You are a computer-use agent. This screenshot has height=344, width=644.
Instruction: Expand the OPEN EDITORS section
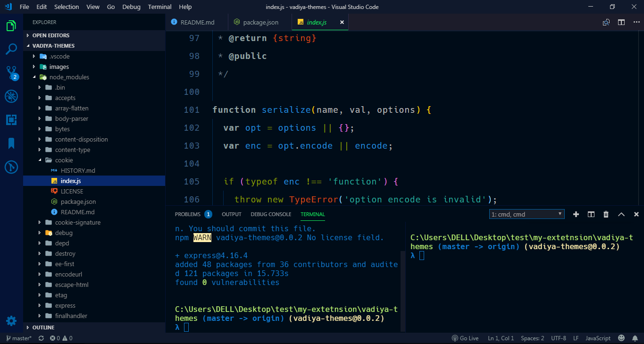click(94, 35)
